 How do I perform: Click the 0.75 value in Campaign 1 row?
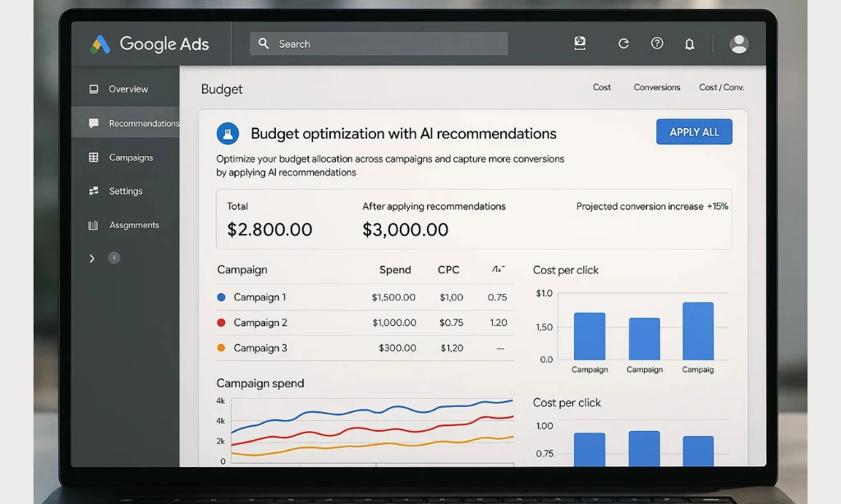497,297
